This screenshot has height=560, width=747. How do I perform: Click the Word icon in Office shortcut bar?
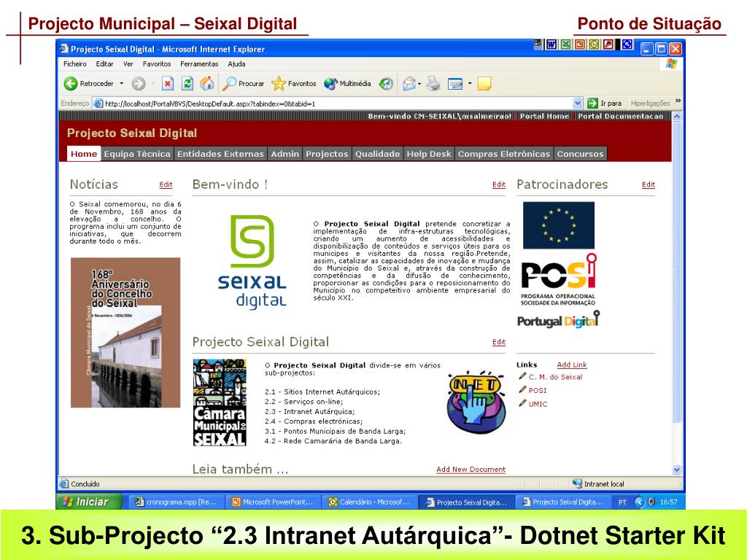[x=551, y=44]
